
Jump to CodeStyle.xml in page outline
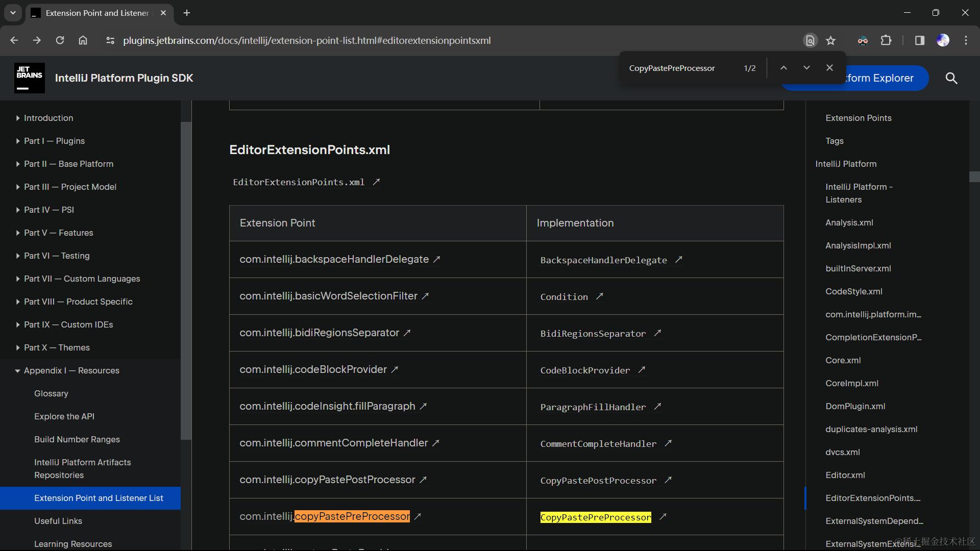(x=854, y=291)
